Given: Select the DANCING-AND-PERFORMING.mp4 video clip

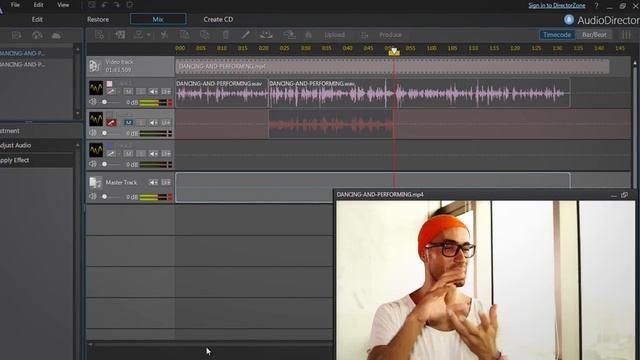Looking at the screenshot, I should 392,66.
